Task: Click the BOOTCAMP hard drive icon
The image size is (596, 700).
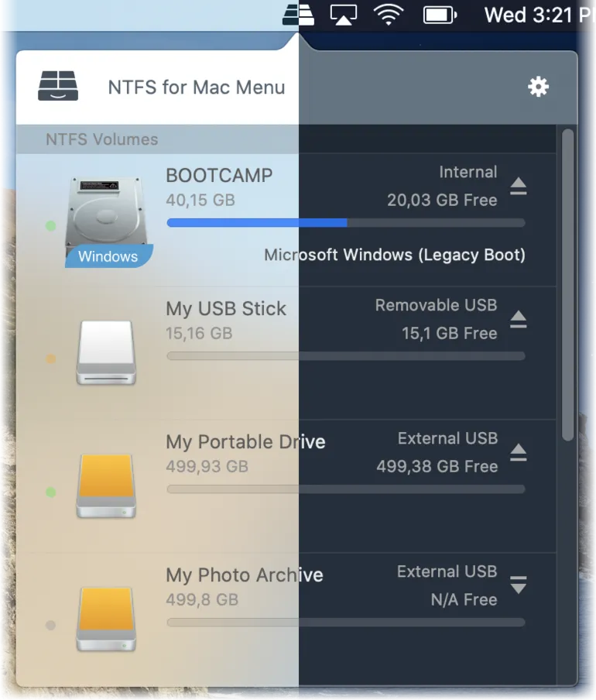Action: [106, 218]
